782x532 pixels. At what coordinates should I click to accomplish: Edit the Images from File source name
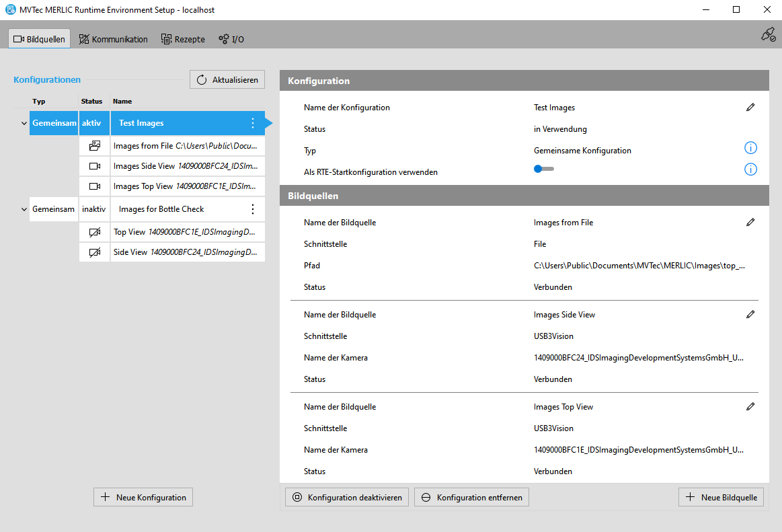[750, 223]
